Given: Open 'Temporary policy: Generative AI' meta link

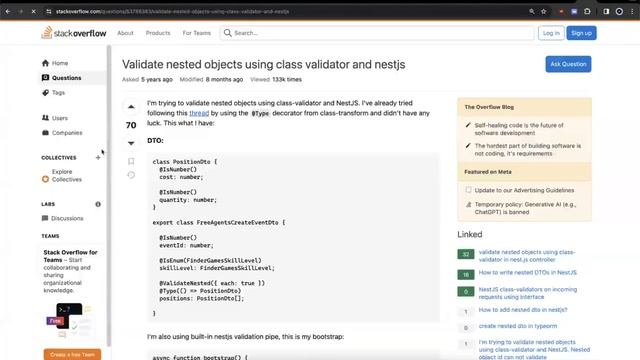Looking at the screenshot, I should [x=525, y=208].
